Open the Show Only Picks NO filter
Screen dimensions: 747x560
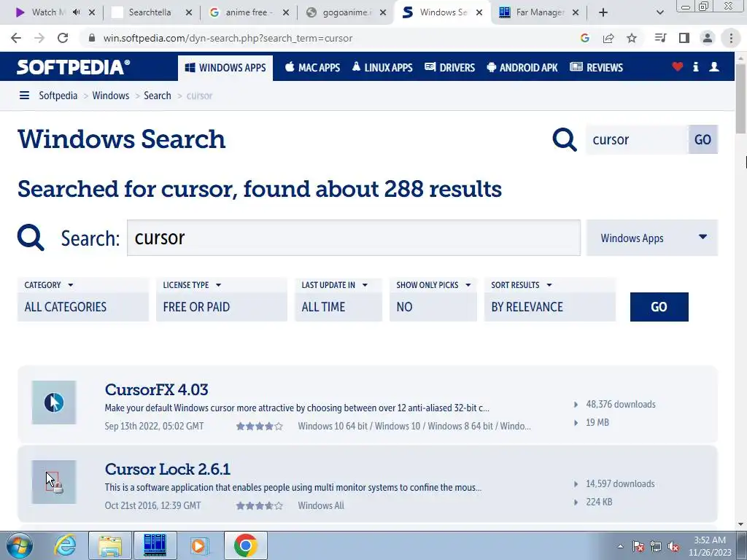(433, 307)
